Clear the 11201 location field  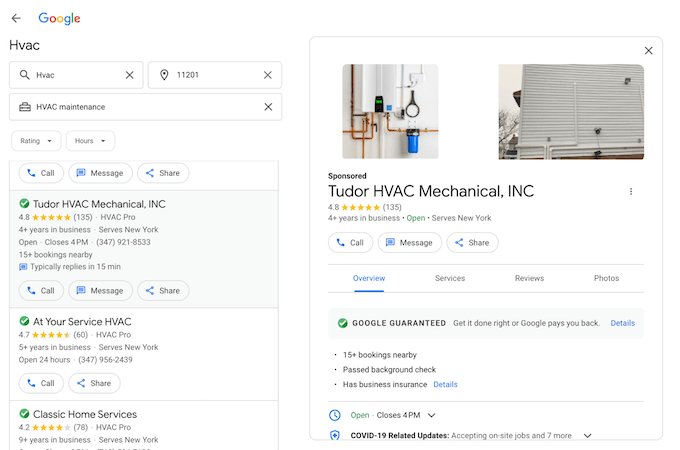pos(267,75)
